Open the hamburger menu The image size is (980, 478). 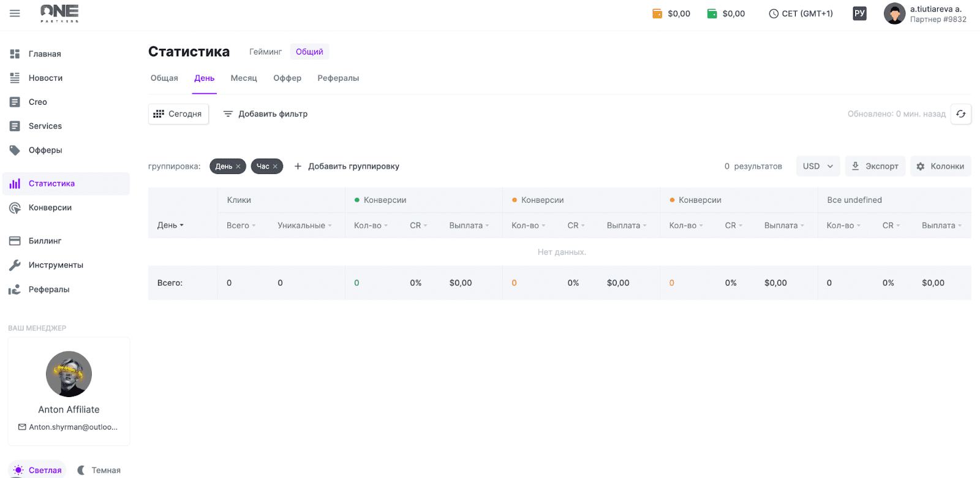15,13
